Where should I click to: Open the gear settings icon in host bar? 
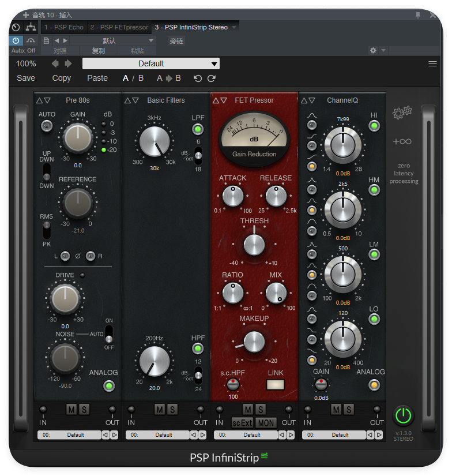pos(373,50)
